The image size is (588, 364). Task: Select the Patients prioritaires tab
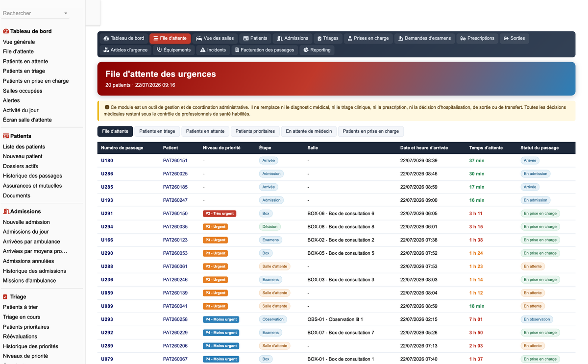click(x=255, y=131)
